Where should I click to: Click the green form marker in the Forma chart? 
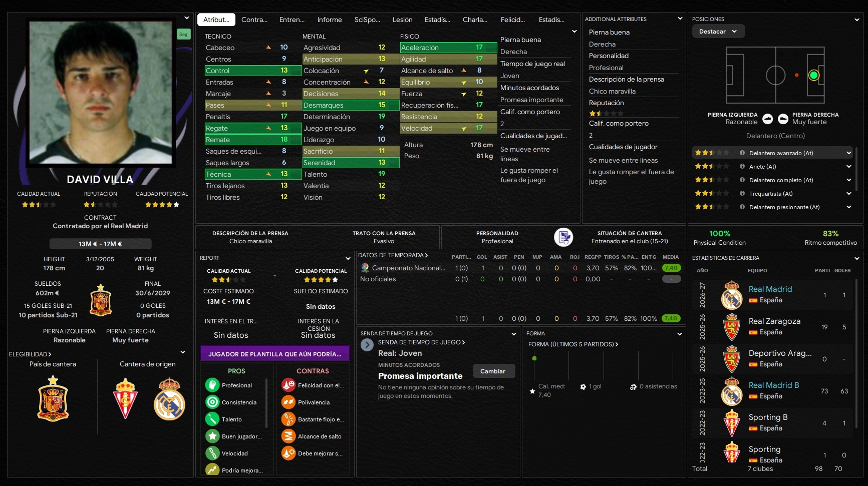click(534, 358)
